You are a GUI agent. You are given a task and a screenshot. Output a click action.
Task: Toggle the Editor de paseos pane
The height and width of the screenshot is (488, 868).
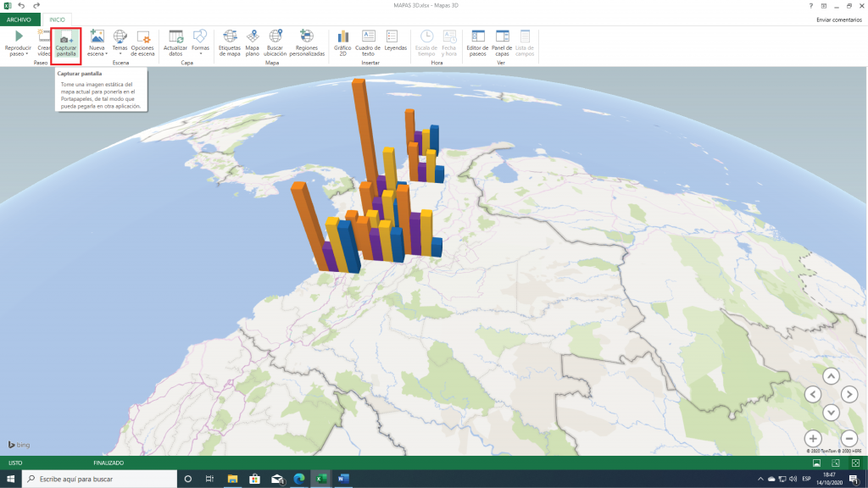478,43
